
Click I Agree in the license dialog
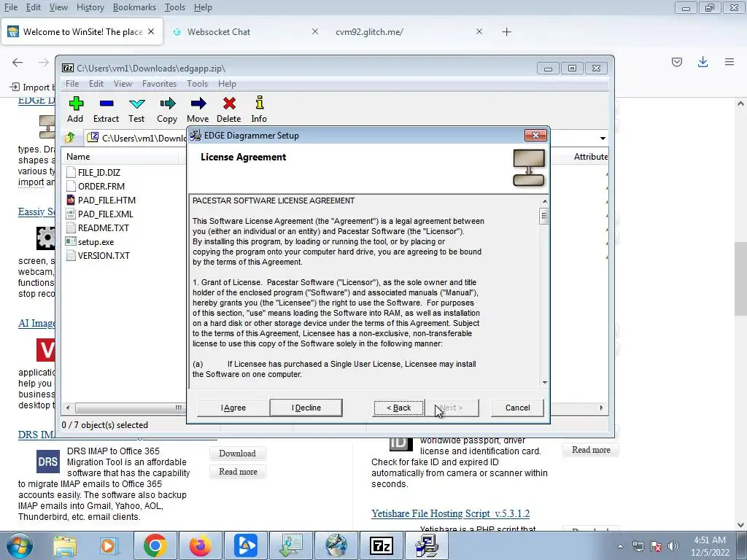(x=233, y=408)
